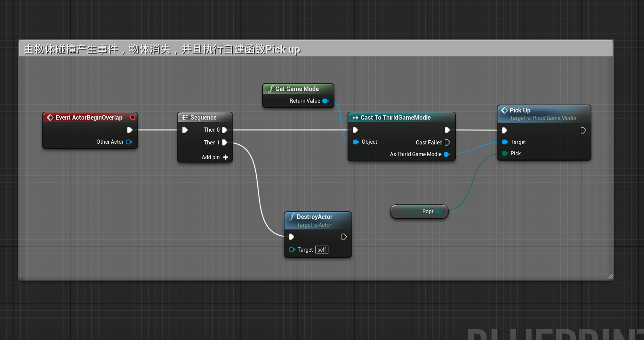Click the Return Value output pin
Screen dimensions: 644x340
click(325, 101)
